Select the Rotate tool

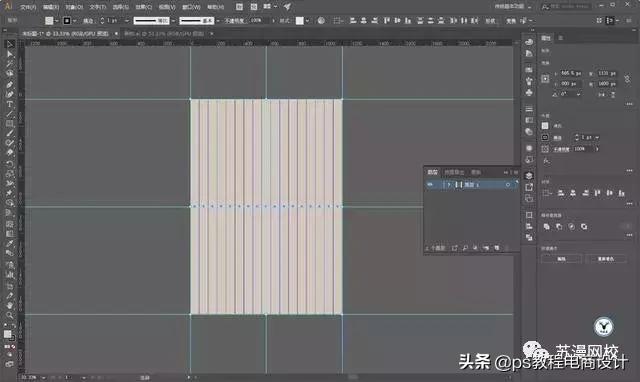point(10,164)
